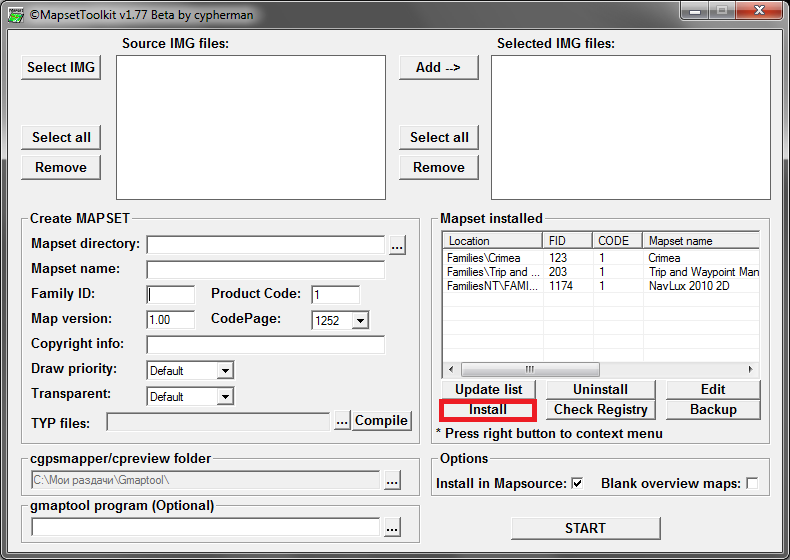The image size is (790, 560).
Task: Browse for gmaptool program path
Action: coord(392,527)
